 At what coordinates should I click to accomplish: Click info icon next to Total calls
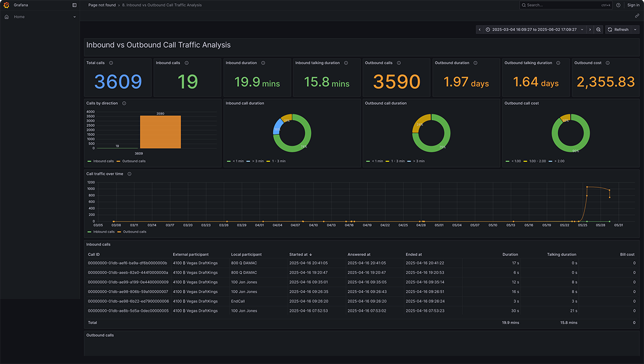[111, 63]
